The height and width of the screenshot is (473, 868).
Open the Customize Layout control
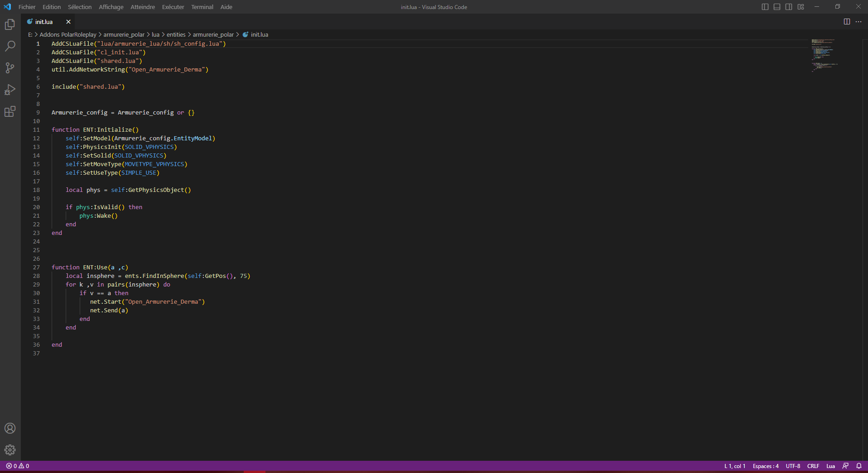pyautogui.click(x=801, y=7)
